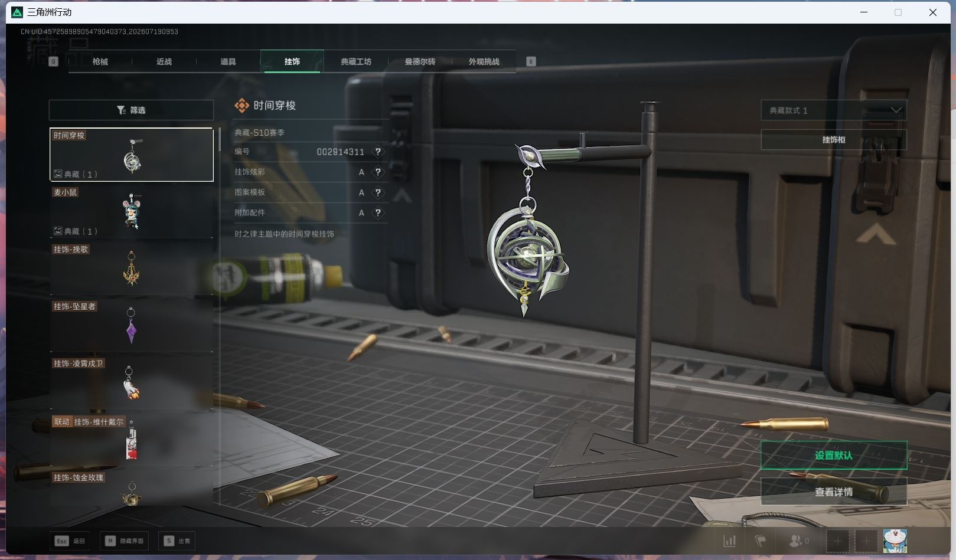Image resolution: width=956 pixels, height=560 pixels.
Task: Click the second empty teammate plus slot
Action: pyautogui.click(x=866, y=541)
